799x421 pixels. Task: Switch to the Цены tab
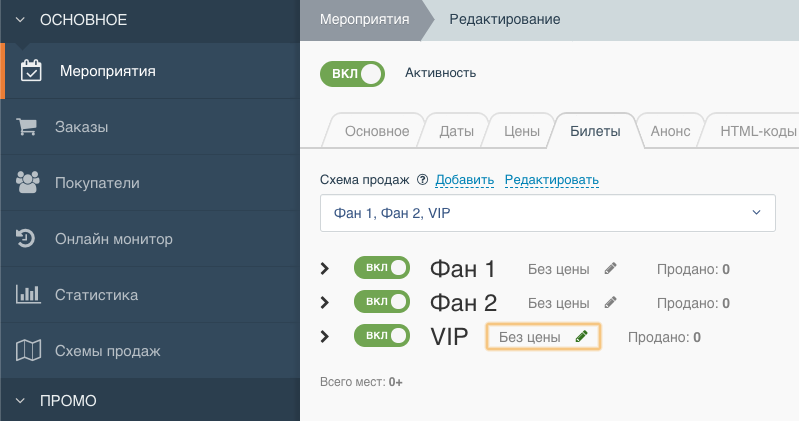(522, 131)
